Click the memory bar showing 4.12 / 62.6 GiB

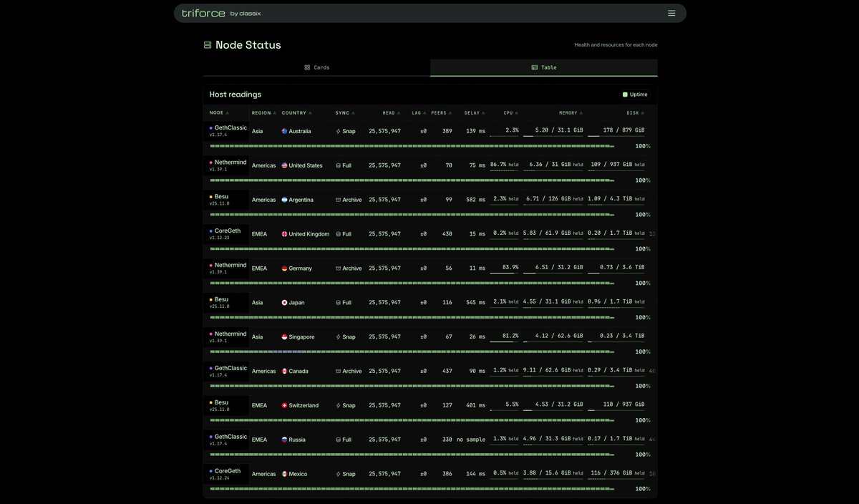tap(553, 342)
